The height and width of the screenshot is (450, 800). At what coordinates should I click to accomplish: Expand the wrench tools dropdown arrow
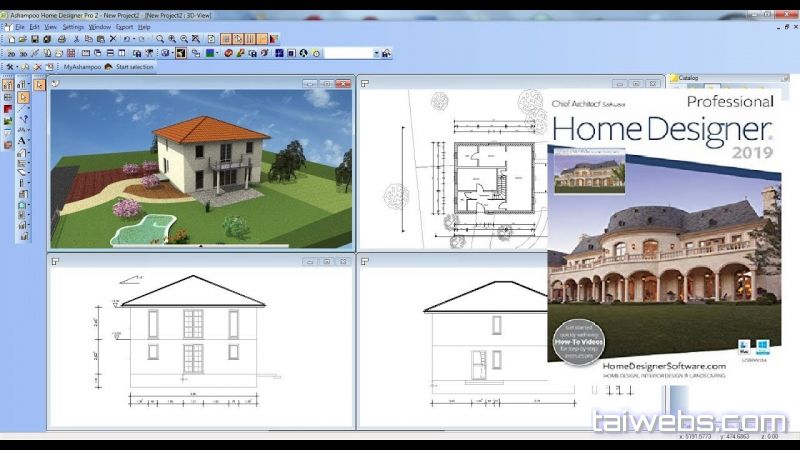(x=17, y=67)
